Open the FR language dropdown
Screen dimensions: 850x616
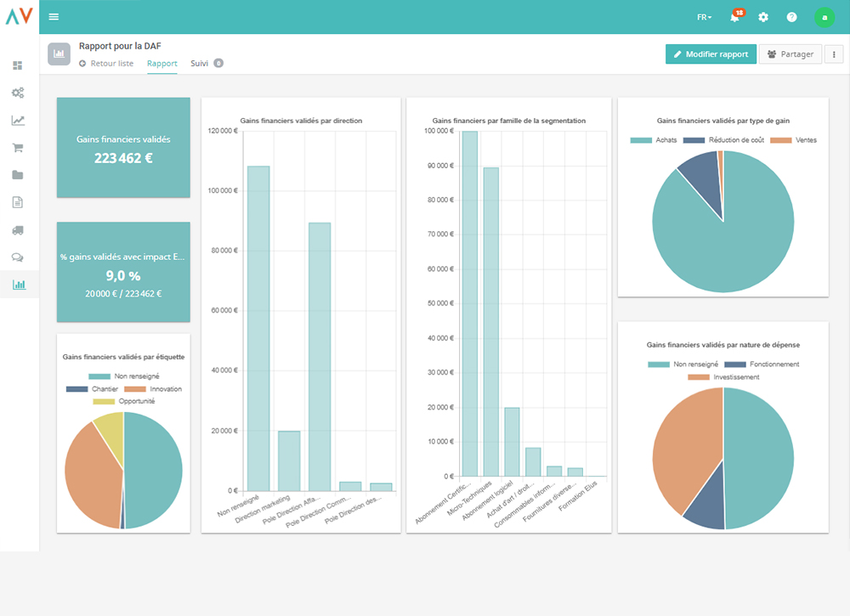[704, 17]
